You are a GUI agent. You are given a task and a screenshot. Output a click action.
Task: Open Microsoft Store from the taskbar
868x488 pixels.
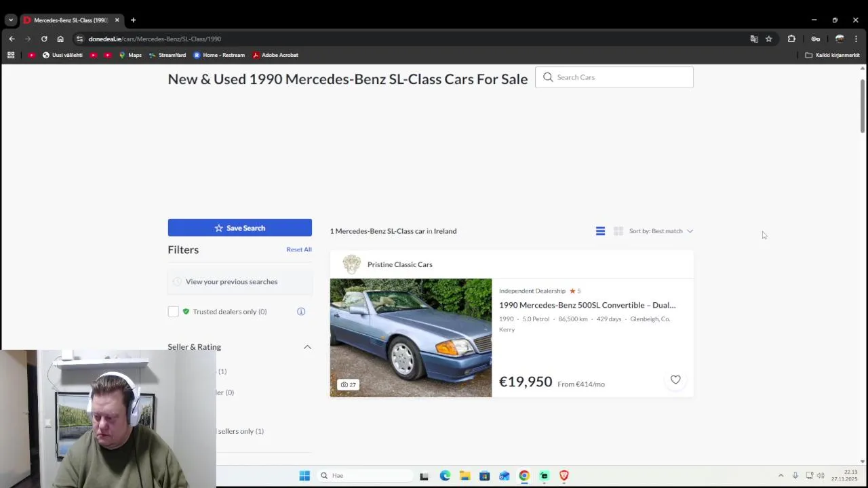coord(484,476)
